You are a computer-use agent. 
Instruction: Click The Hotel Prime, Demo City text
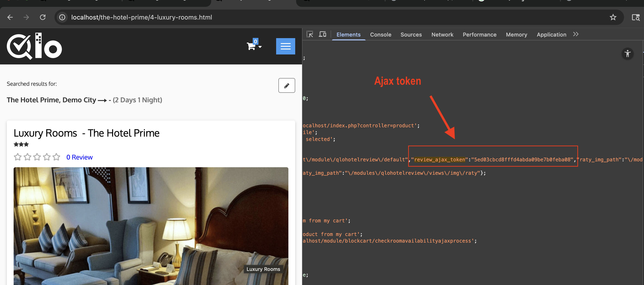tap(51, 100)
